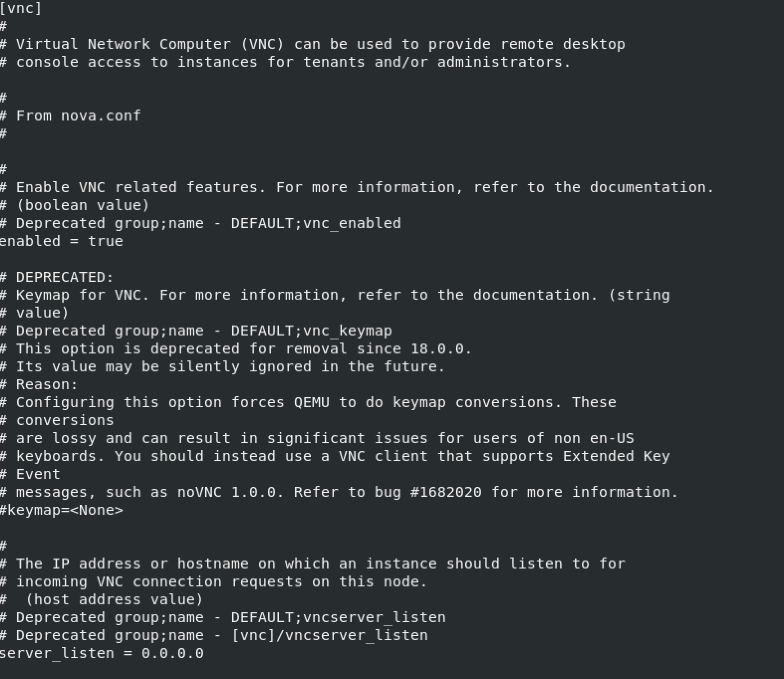Click the 'true' value of enabled
Image resolution: width=784 pixels, height=679 pixels.
pyautogui.click(x=106, y=241)
